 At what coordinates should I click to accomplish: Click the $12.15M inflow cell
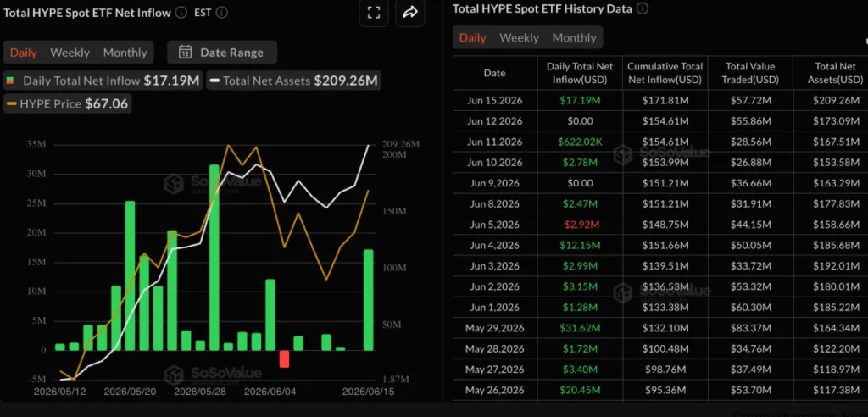pyautogui.click(x=580, y=245)
